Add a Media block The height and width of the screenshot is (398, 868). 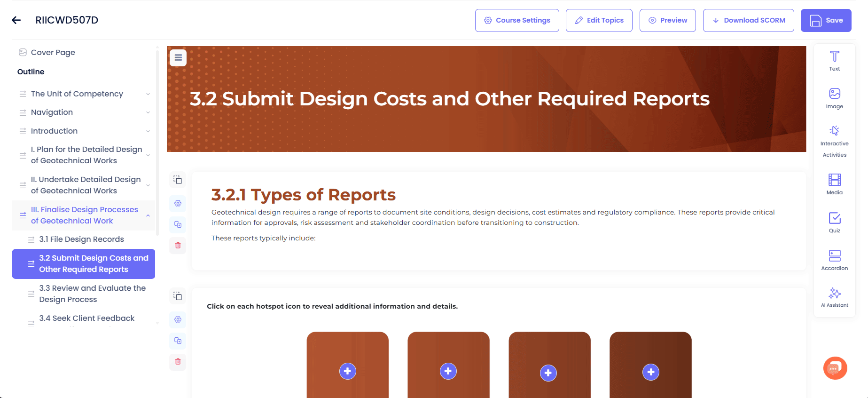834,183
